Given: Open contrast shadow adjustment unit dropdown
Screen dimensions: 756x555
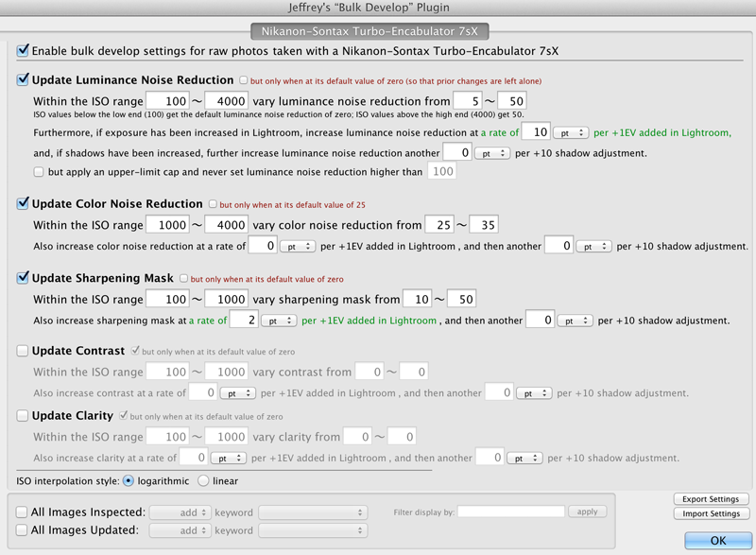Looking at the screenshot, I should pos(534,393).
